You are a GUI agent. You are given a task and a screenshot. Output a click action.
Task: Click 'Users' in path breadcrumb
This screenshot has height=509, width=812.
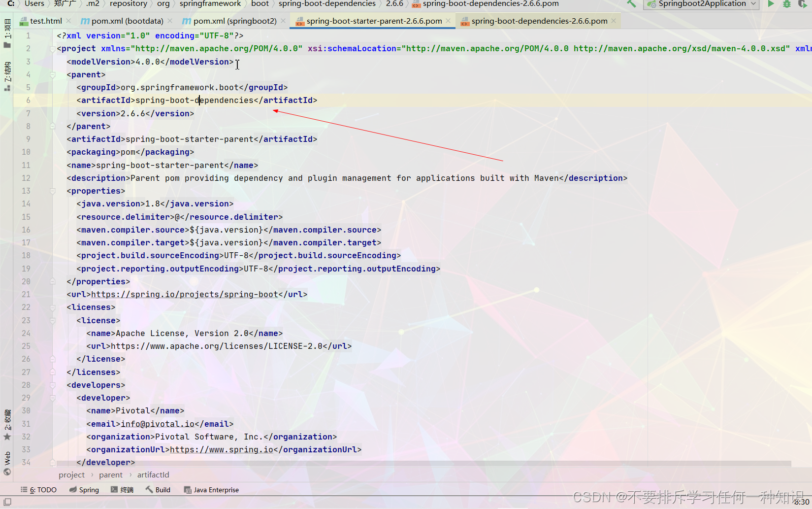(34, 3)
